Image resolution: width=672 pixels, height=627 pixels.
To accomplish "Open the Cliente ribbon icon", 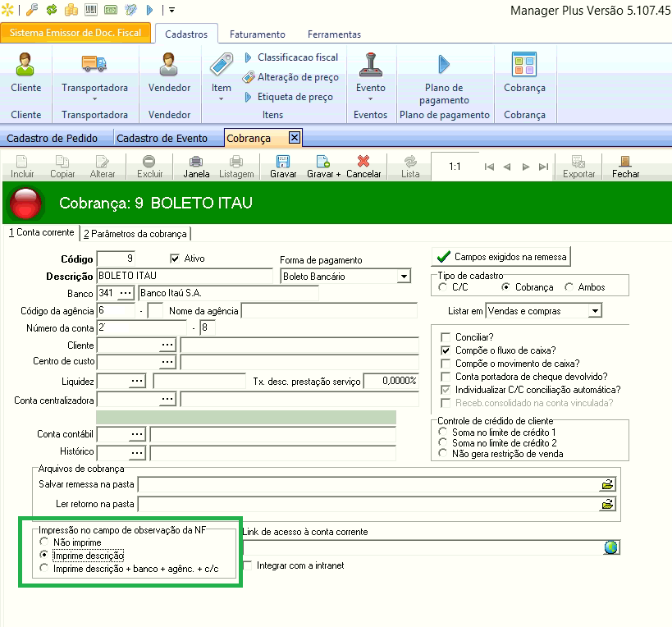I will (x=26, y=64).
